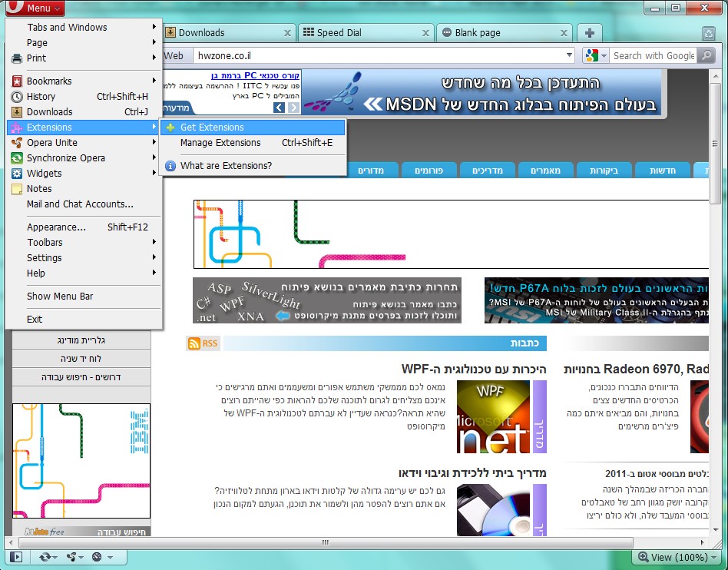Open the פורומים navigation tab
Image resolution: width=728 pixels, height=570 pixels.
pos(429,171)
